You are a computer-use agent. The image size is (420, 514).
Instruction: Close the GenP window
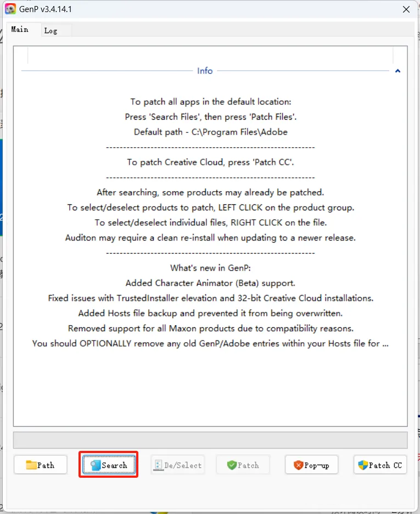pyautogui.click(x=406, y=9)
